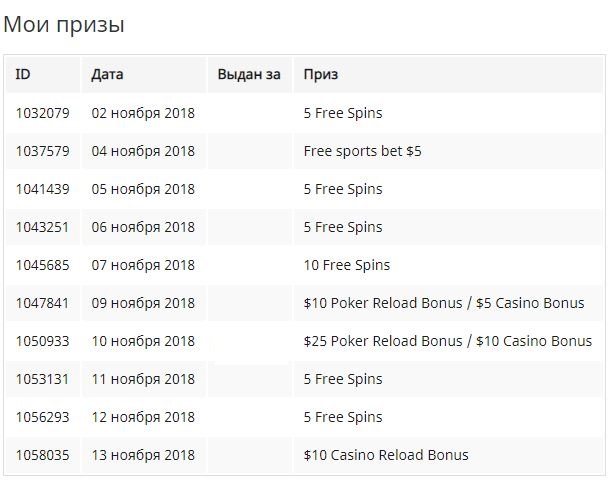Viewport: 612px width, 487px height.
Task: Click prize ID 1053131
Action: [x=42, y=379]
